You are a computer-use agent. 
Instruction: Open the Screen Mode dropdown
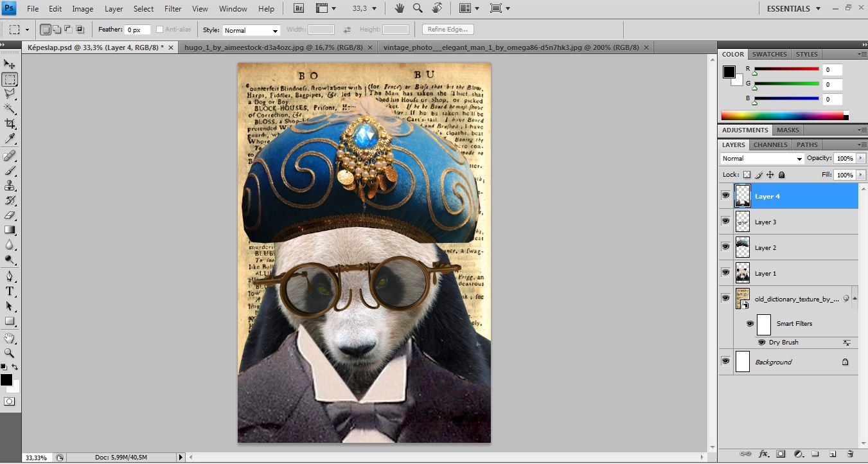[x=499, y=8]
